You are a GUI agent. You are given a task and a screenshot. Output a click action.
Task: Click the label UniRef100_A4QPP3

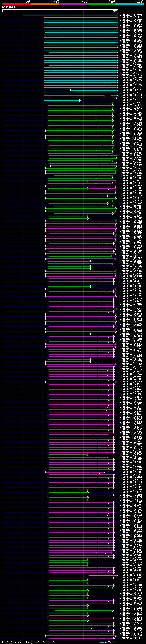coord(131,123)
